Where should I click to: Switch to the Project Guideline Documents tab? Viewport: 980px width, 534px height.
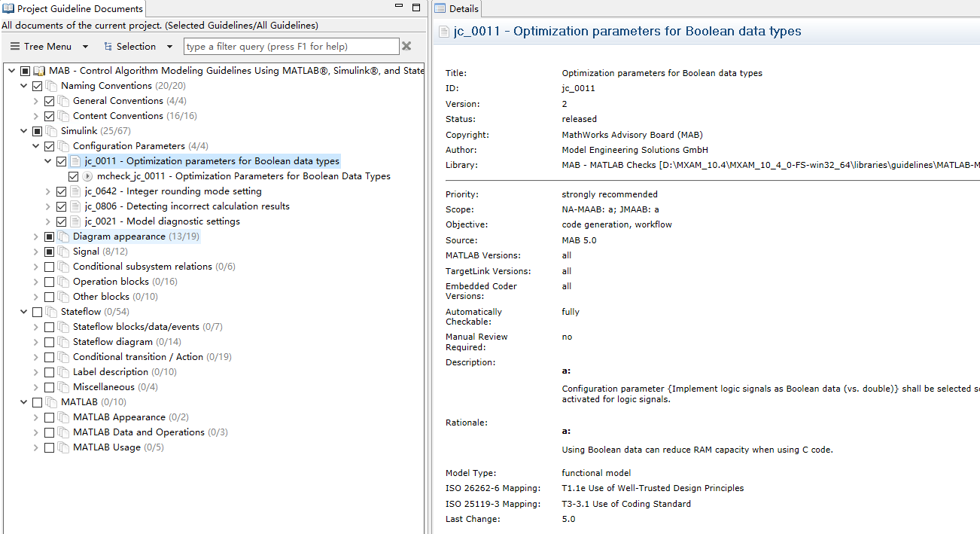72,9
